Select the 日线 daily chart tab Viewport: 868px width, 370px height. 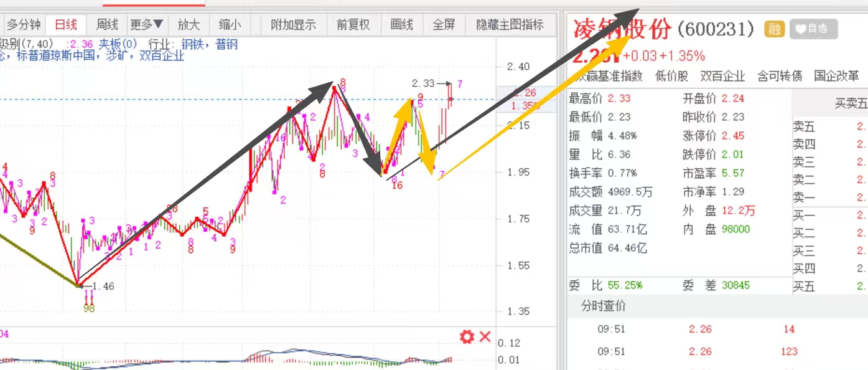point(66,25)
